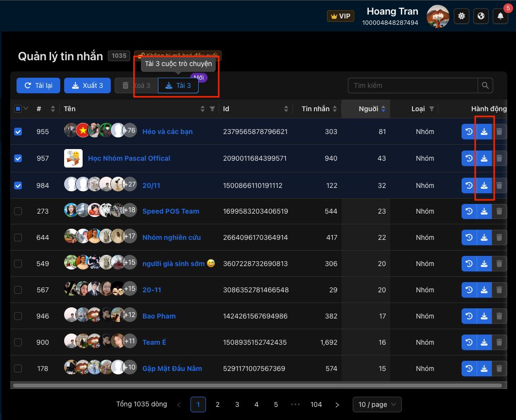This screenshot has height=420, width=516.
Task: Check the Nhóm nghiên cứu row
Action: 18,237
